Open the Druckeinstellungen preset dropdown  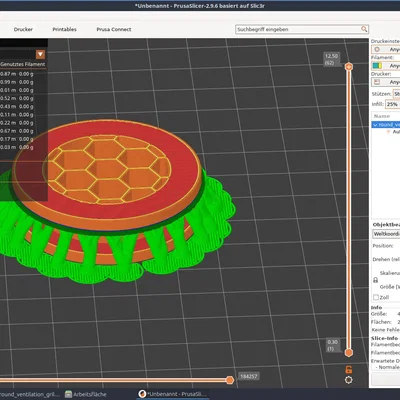386,49
